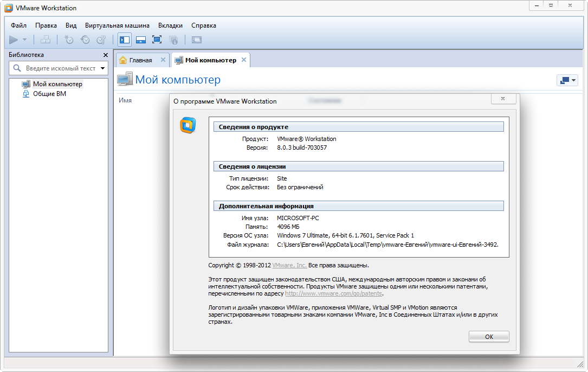Click the Unity mode toolbar icon
The height and width of the screenshot is (372, 588).
point(173,40)
